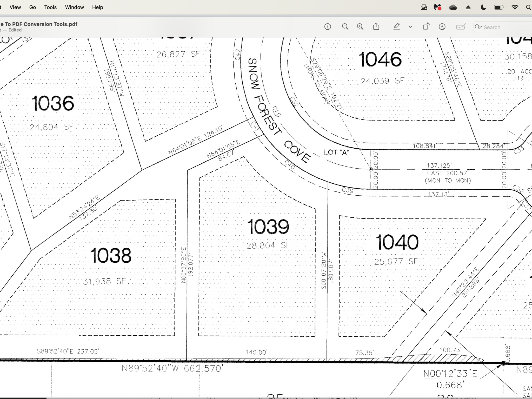Screen dimensions: 532x399
Task: Open the Tools menu
Action: coord(50,7)
